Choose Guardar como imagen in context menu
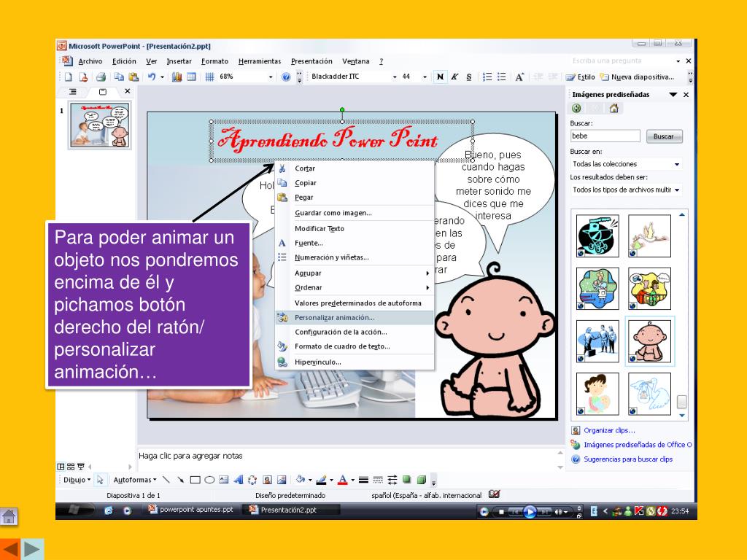This screenshot has height=560, width=747. (x=355, y=213)
